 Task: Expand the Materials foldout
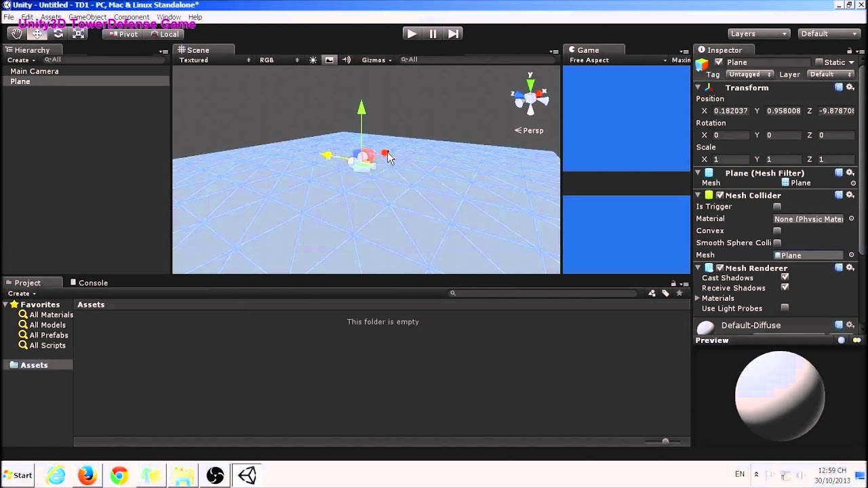coord(698,298)
